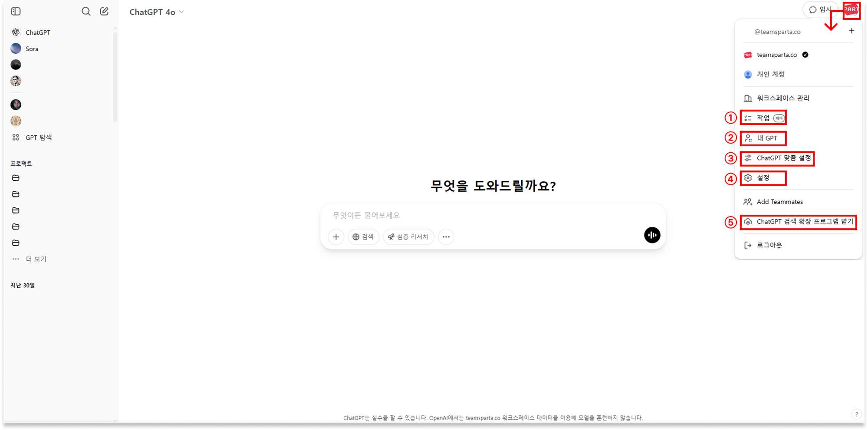The height and width of the screenshot is (430, 868).
Task: Enable the 심층 리서치 button
Action: 408,237
